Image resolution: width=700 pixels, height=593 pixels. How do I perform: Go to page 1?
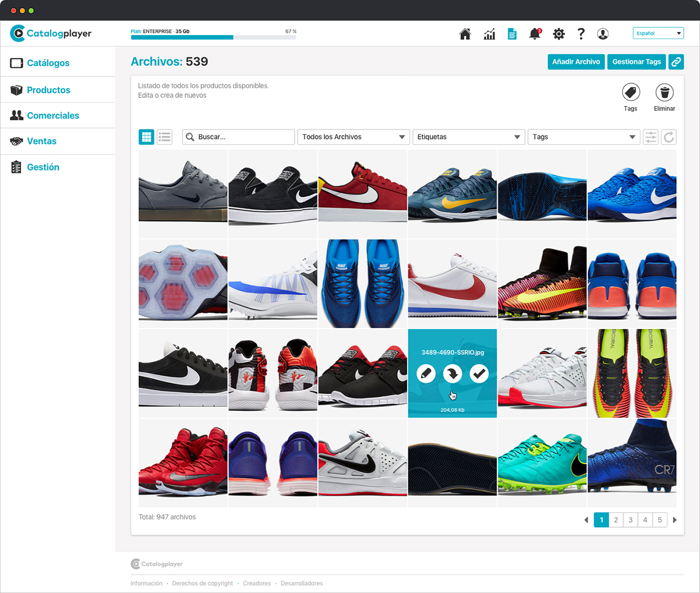pos(601,520)
